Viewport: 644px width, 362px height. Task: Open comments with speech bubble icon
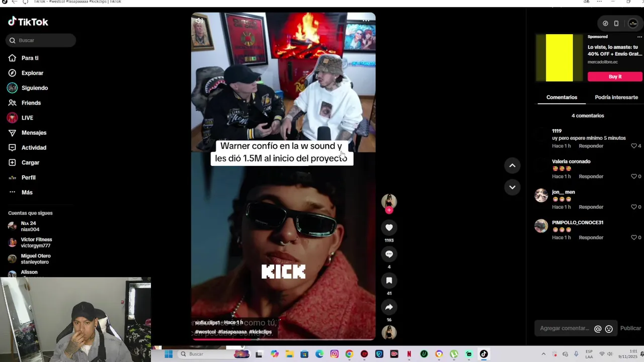[x=389, y=254]
